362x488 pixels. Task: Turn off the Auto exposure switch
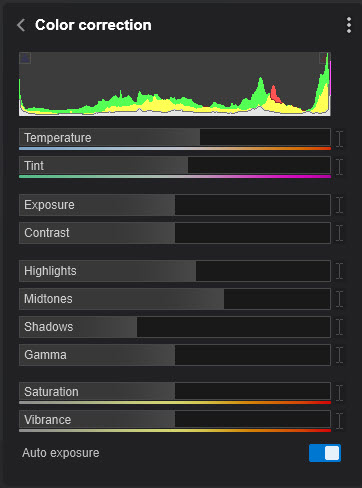pos(325,453)
